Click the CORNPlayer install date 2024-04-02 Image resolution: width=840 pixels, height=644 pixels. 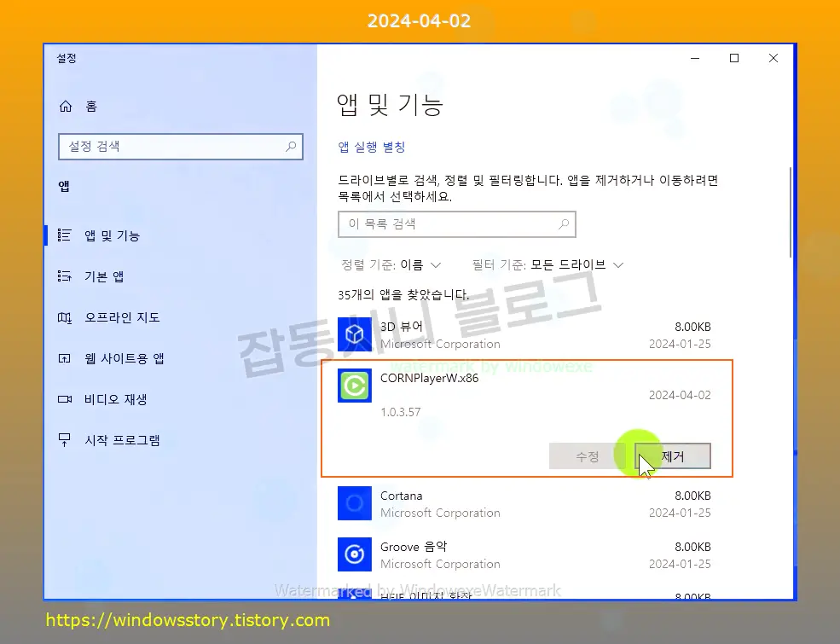click(x=680, y=396)
